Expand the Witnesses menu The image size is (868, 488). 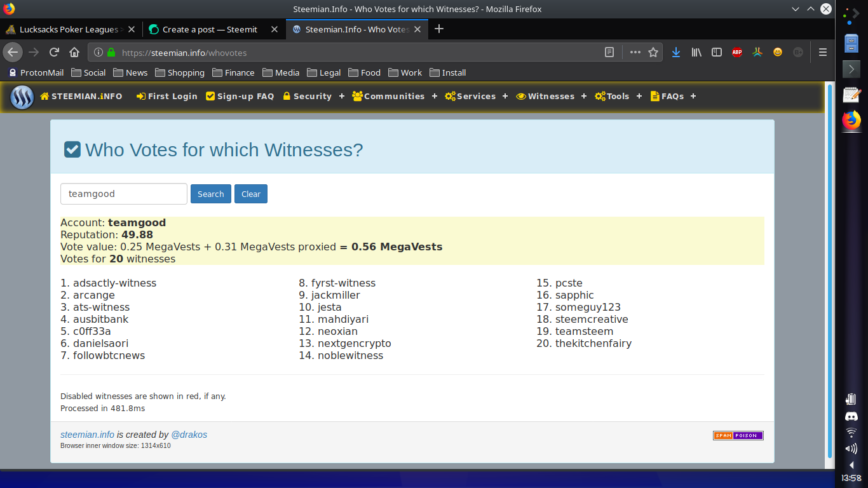(552, 97)
